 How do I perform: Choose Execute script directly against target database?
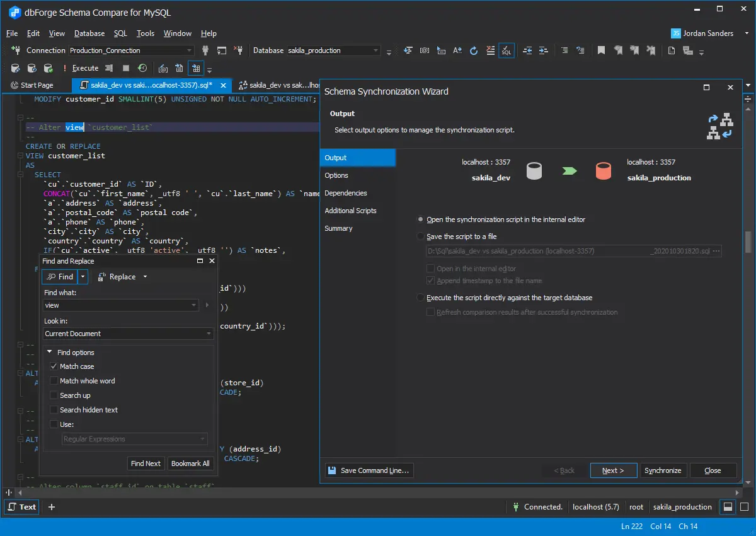tap(421, 298)
